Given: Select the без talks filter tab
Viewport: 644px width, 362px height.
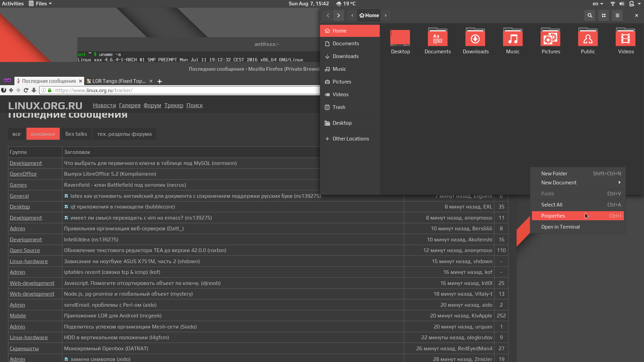Looking at the screenshot, I should tap(76, 134).
